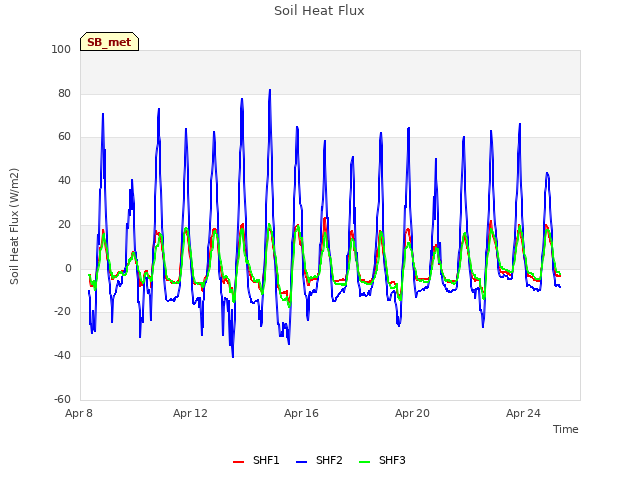This screenshot has height=480, width=640.
Task: Click the Apr 8 x-axis label
Action: [79, 413]
